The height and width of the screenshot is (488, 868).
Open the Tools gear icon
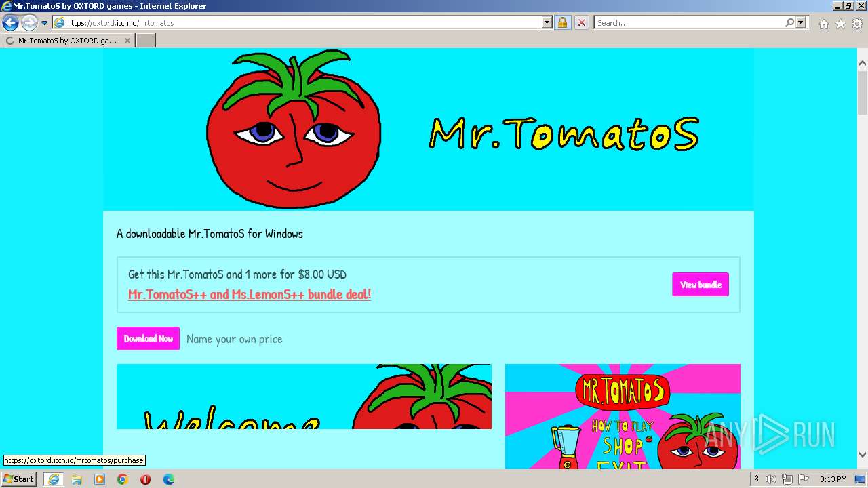[857, 24]
